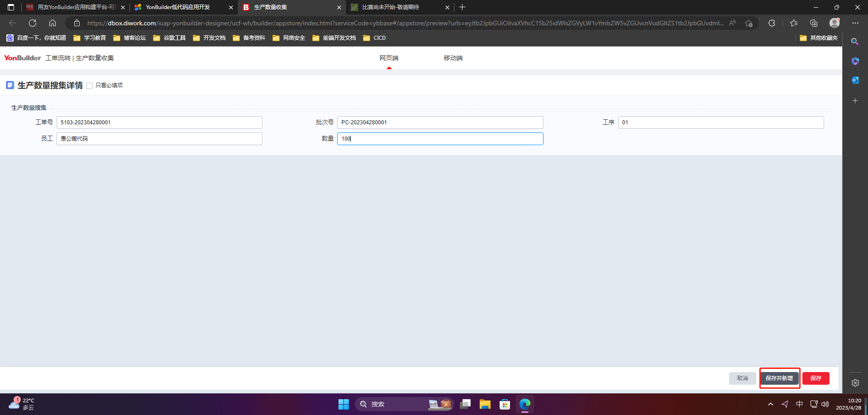Image resolution: width=868 pixels, height=415 pixels.
Task: Toggle the 只看必填项 checkbox
Action: [x=90, y=85]
